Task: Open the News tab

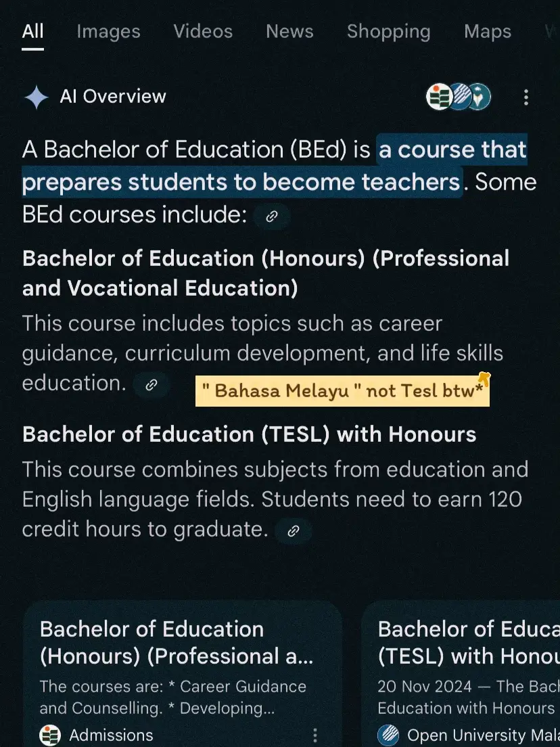Action: (289, 31)
